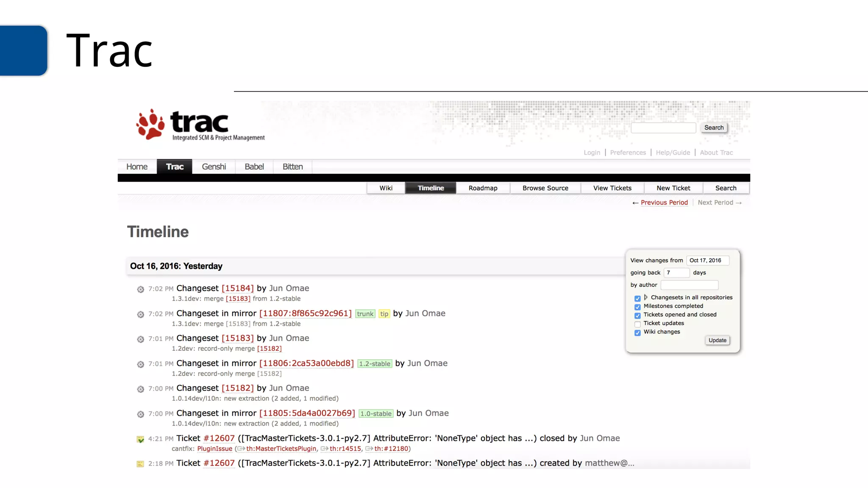Uncheck Tickets opened and closed checkbox
The width and height of the screenshot is (868, 488).
(637, 316)
